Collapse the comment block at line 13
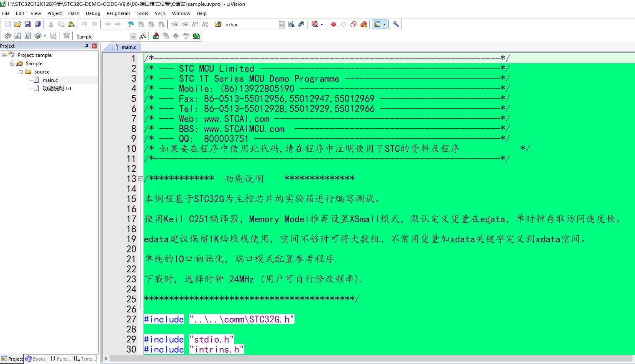 click(141, 179)
